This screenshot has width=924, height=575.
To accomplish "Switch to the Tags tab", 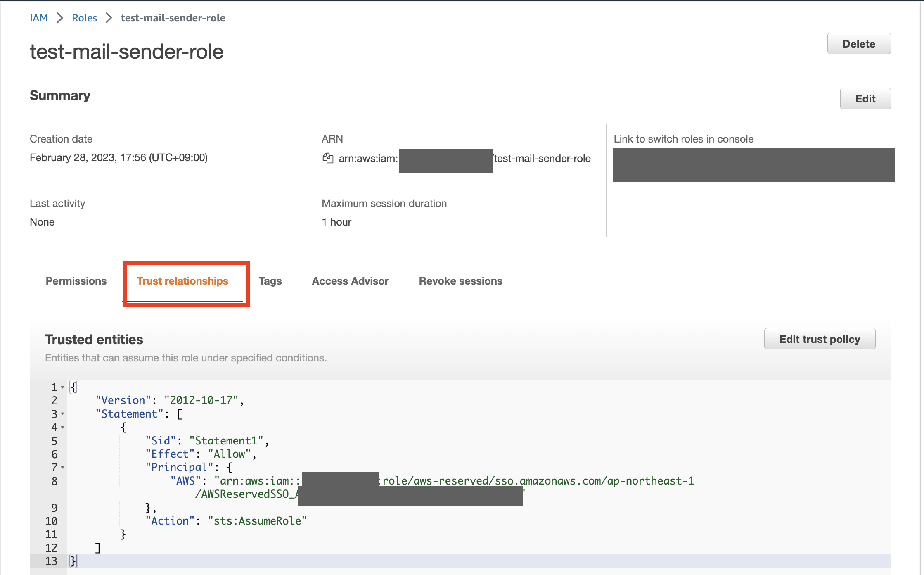I will [270, 281].
